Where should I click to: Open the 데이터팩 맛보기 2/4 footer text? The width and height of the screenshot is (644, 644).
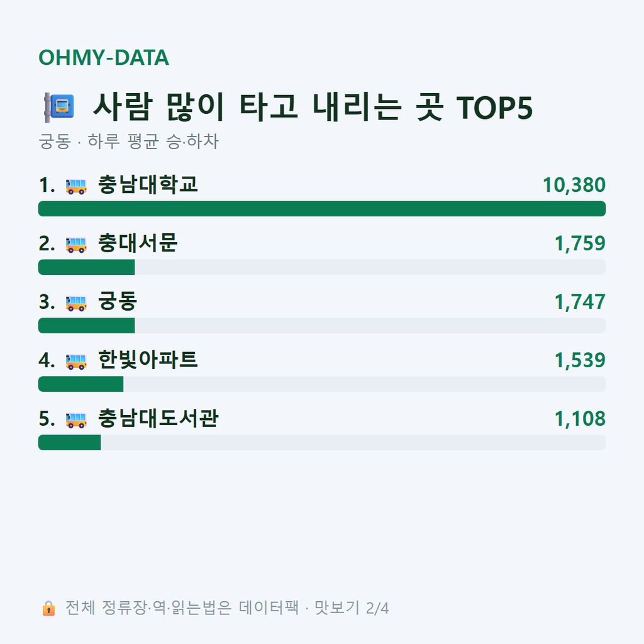[227, 608]
